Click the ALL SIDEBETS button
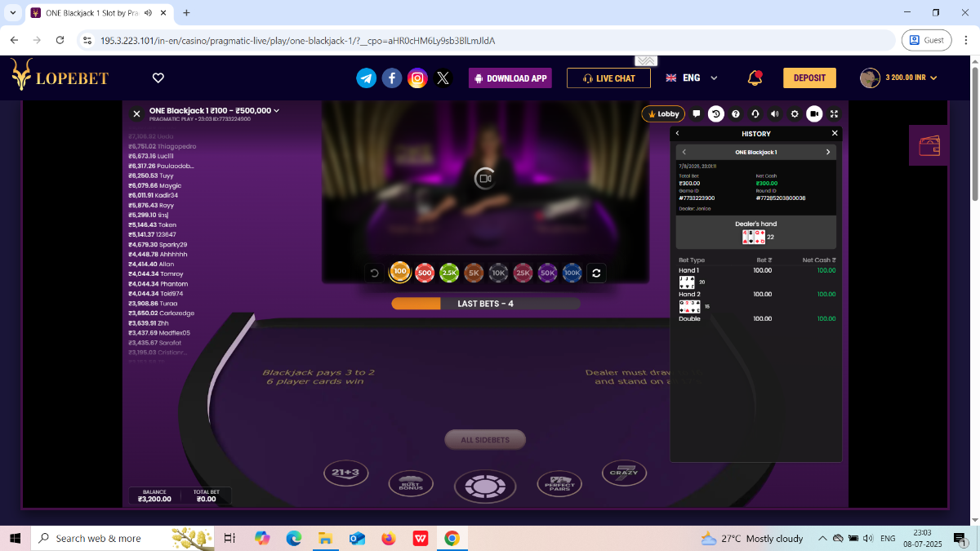Image resolution: width=980 pixels, height=551 pixels. pos(485,440)
